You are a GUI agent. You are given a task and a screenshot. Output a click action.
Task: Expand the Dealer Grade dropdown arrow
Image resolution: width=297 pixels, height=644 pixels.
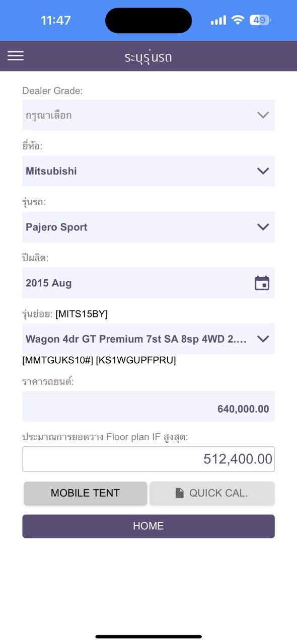[x=263, y=115]
